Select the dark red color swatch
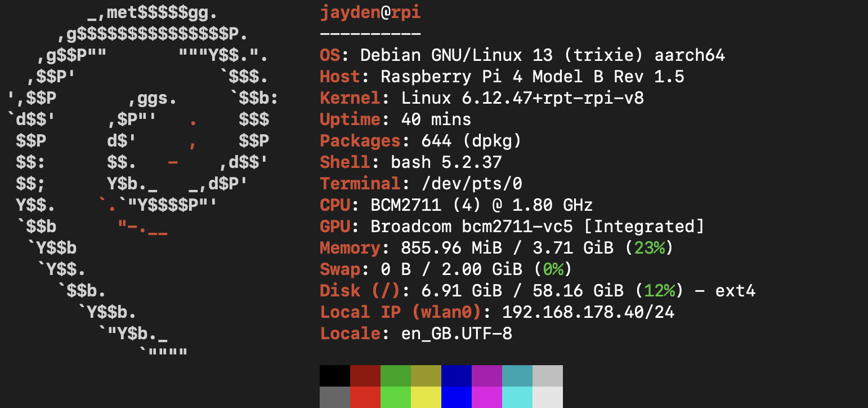The width and height of the screenshot is (868, 408). [x=365, y=375]
